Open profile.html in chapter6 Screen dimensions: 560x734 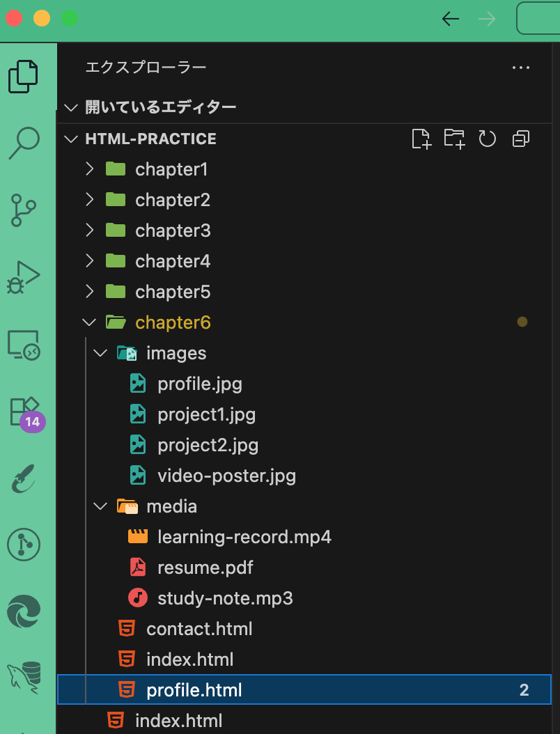pyautogui.click(x=194, y=689)
